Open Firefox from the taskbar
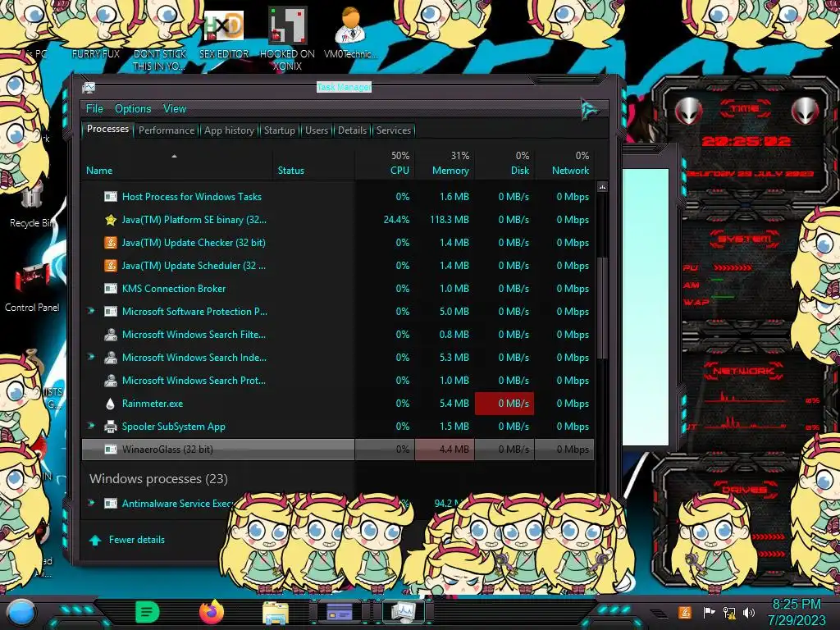 [212, 612]
